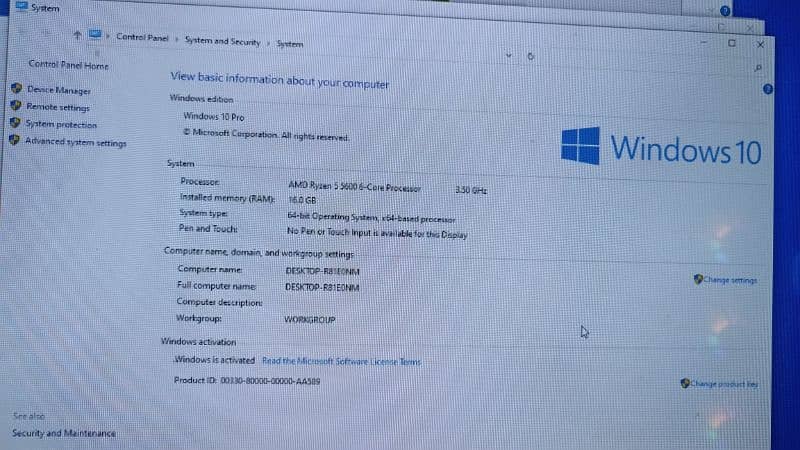This screenshot has height=450, width=800.
Task: Select the text 'Windows 10 Pro'
Action: point(214,116)
